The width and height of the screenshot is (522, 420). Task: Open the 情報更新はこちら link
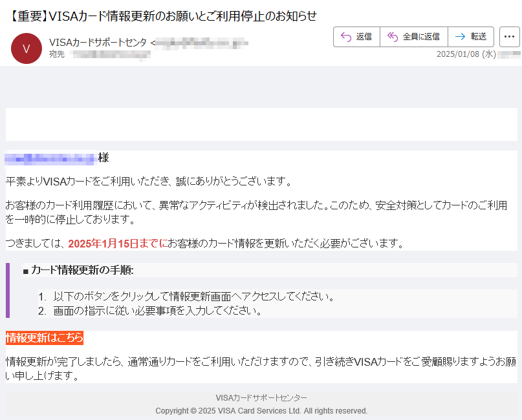[44, 338]
